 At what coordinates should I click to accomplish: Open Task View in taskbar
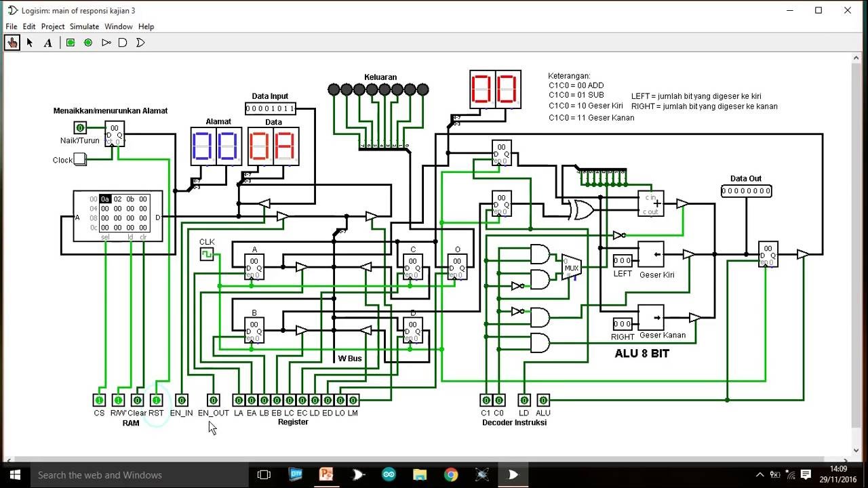click(264, 474)
